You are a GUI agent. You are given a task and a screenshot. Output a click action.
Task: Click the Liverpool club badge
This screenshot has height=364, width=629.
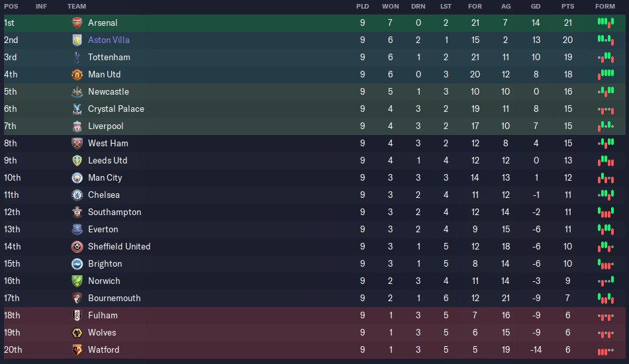[x=77, y=126]
